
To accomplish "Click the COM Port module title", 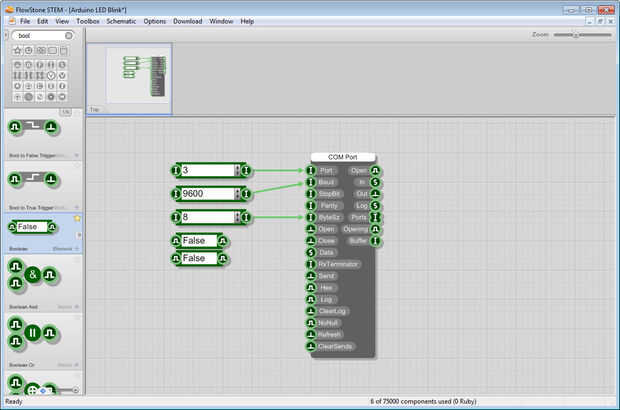I will click(x=343, y=157).
